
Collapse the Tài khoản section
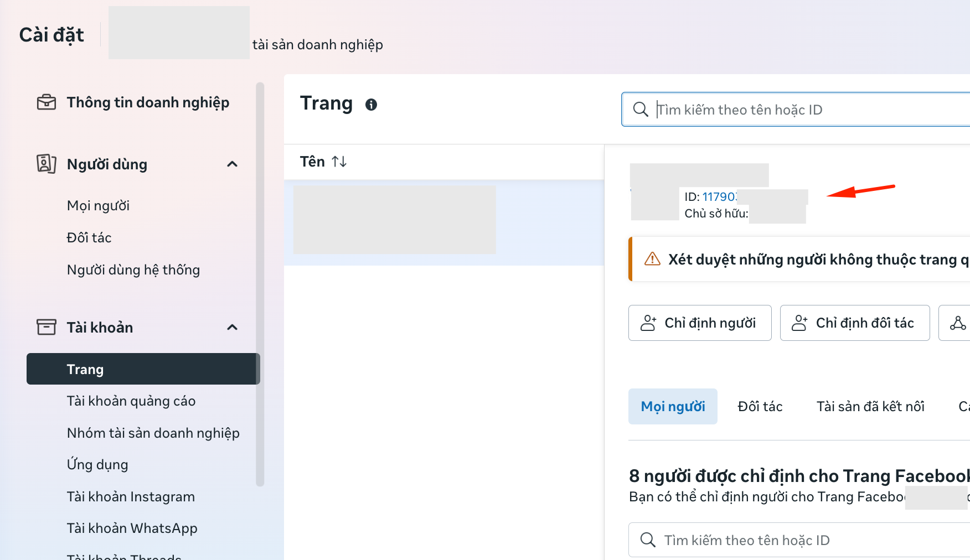(x=233, y=326)
